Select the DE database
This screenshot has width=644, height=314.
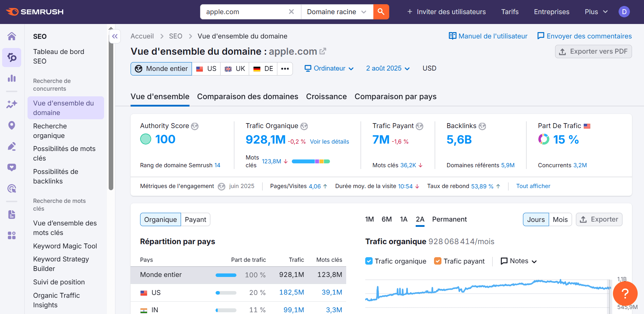tap(263, 68)
